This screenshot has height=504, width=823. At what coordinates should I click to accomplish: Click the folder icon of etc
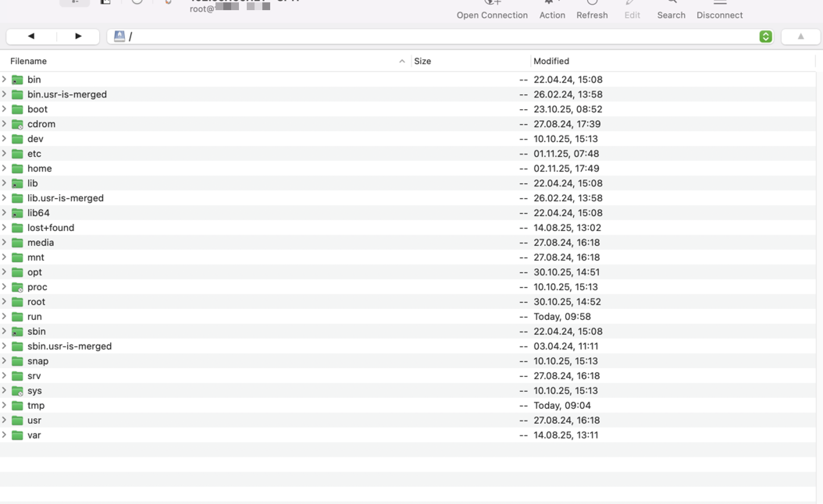[17, 154]
